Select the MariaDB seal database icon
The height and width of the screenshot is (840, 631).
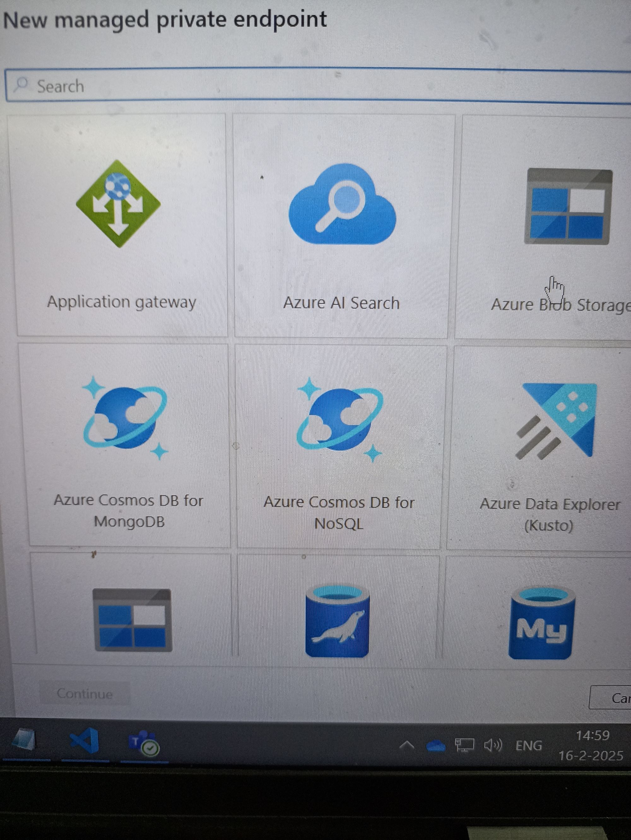[x=337, y=621]
